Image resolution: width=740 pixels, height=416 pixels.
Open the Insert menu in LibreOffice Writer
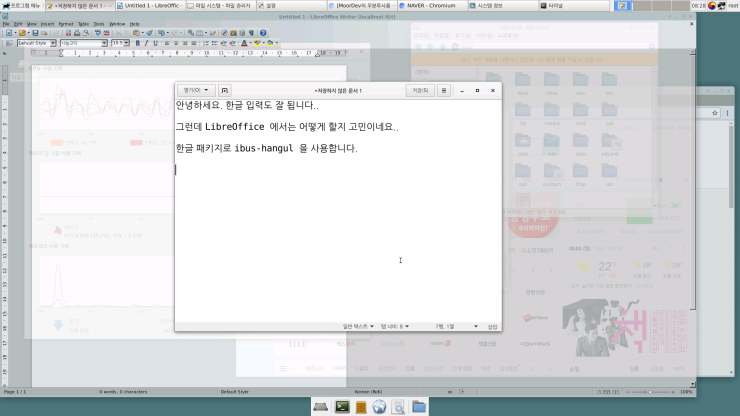tap(47, 24)
